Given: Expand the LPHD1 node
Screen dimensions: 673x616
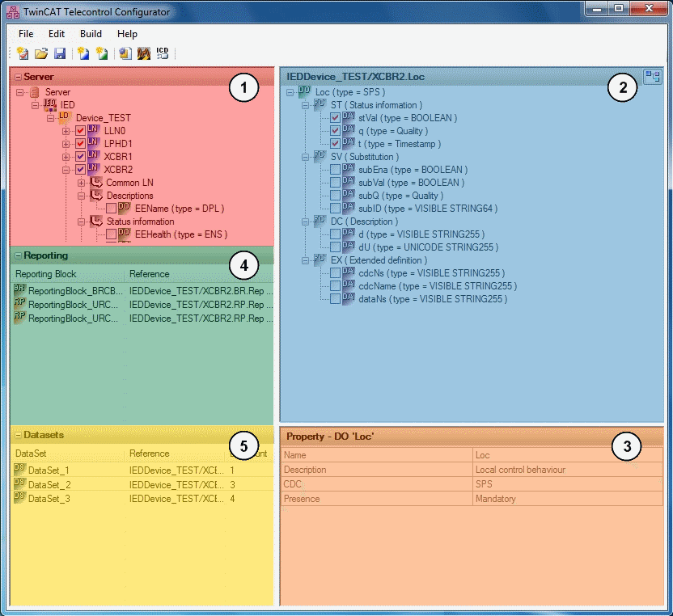Looking at the screenshot, I should click(x=66, y=144).
